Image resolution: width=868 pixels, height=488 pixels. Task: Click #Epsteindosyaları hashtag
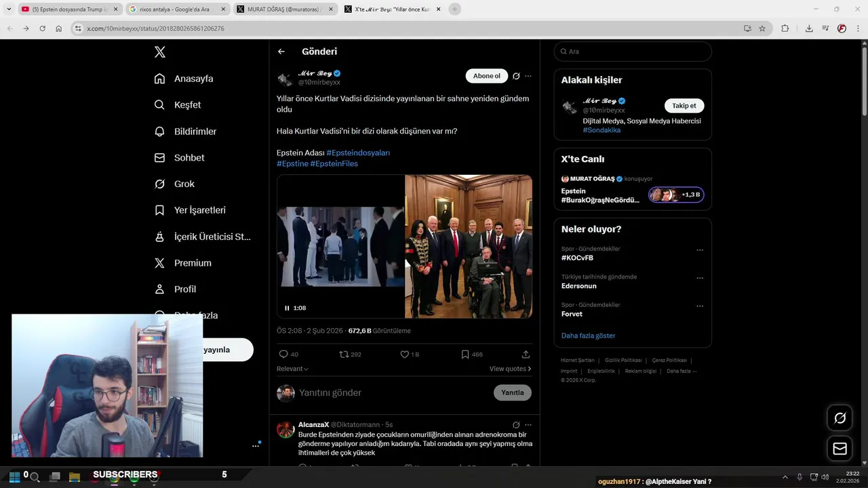coord(358,152)
